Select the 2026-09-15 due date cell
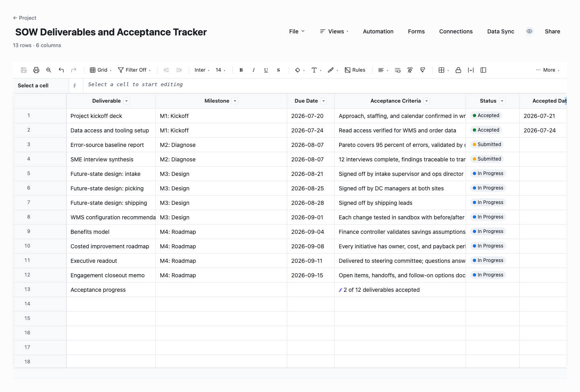 pyautogui.click(x=311, y=275)
